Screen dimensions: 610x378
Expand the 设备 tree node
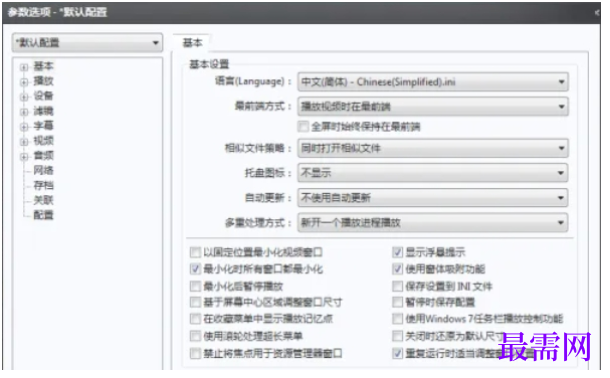pos(24,97)
